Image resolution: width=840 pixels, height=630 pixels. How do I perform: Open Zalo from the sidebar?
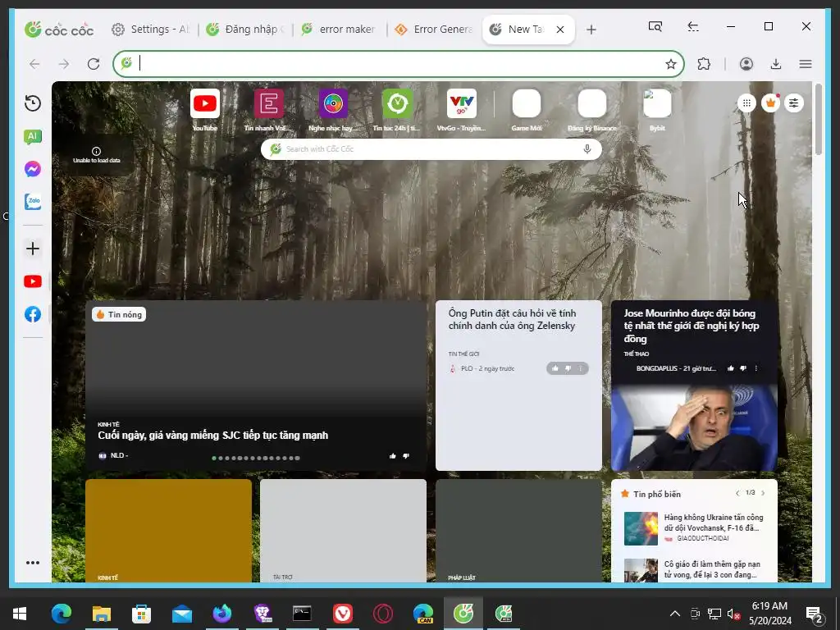33,202
